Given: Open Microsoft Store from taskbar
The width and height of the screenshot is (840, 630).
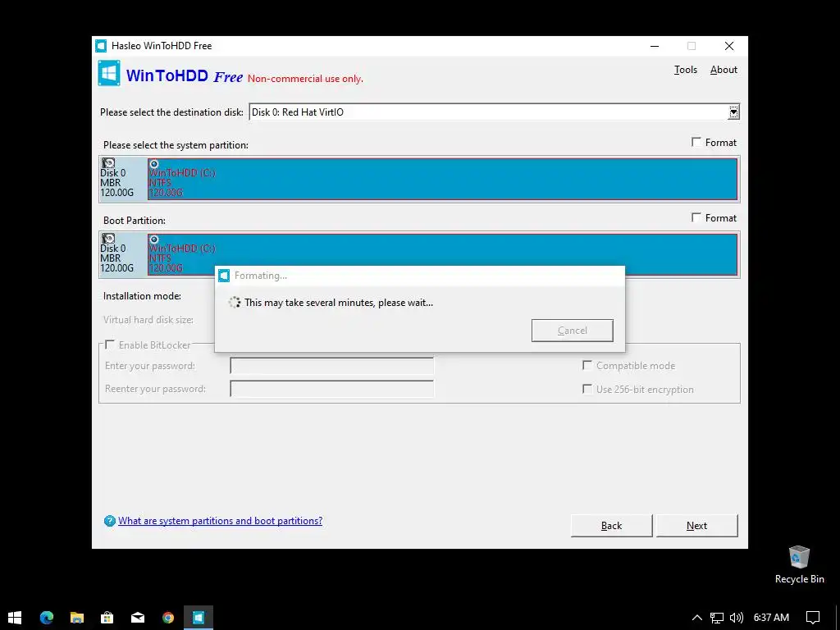Looking at the screenshot, I should point(107,618).
